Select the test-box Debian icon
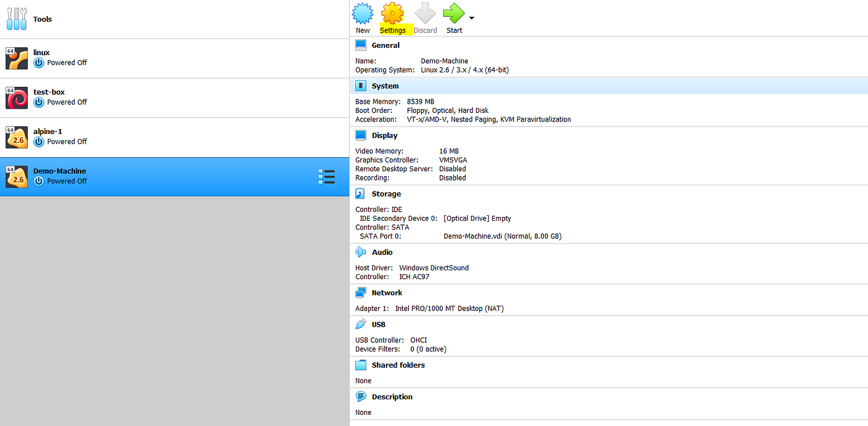The width and height of the screenshot is (868, 426). 17,98
